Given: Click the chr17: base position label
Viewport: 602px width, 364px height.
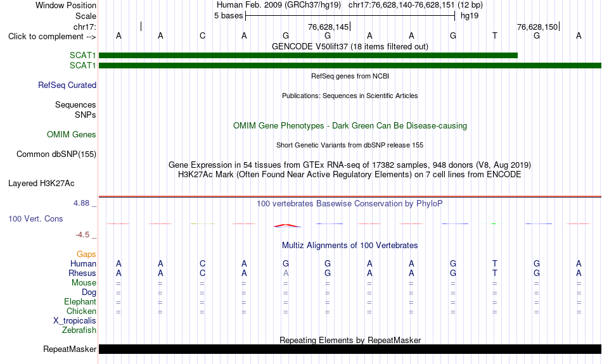Looking at the screenshot, I should (85, 27).
